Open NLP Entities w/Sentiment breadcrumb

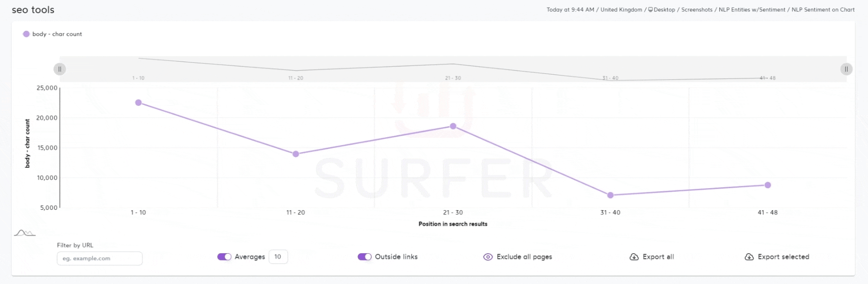click(x=752, y=9)
